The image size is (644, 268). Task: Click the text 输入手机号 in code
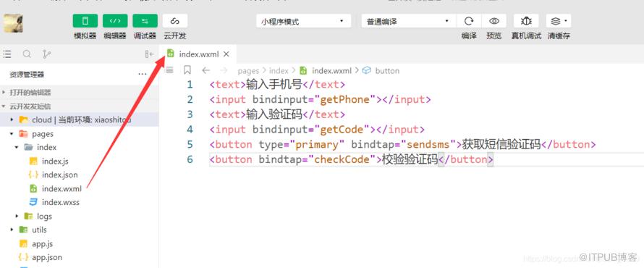274,85
